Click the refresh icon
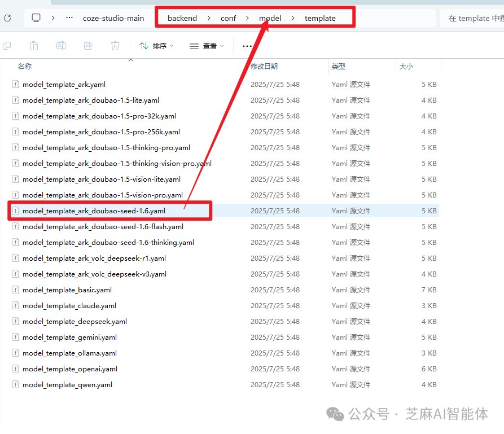The image size is (504, 434). coord(7,18)
